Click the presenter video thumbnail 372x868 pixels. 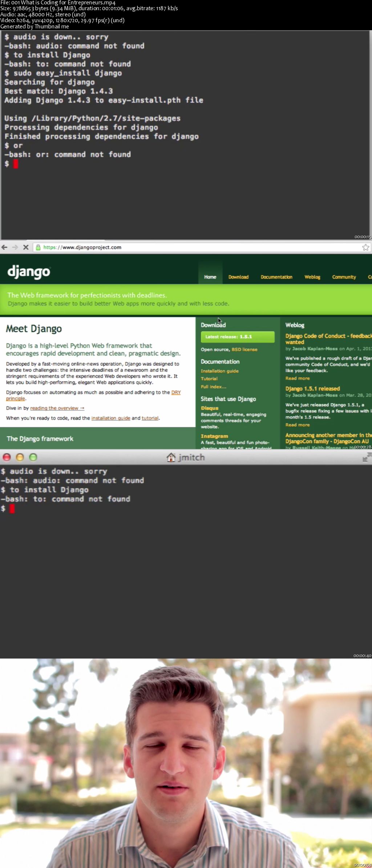tap(186, 763)
